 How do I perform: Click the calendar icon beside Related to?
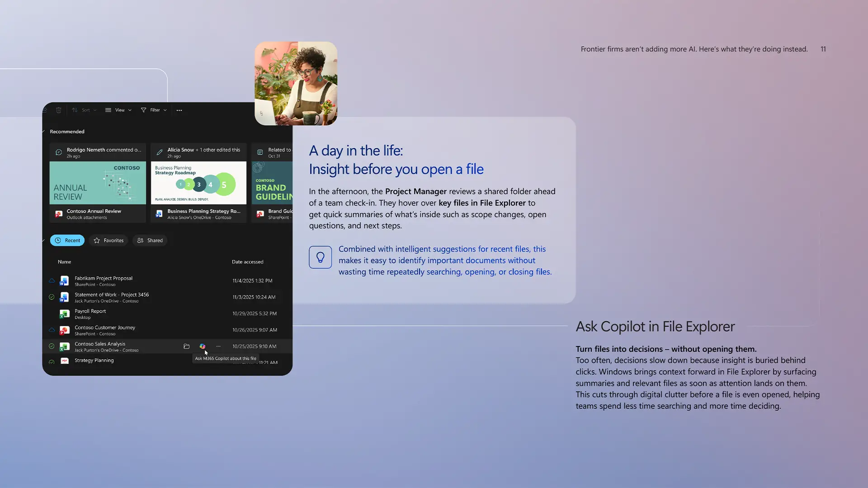[x=260, y=152]
